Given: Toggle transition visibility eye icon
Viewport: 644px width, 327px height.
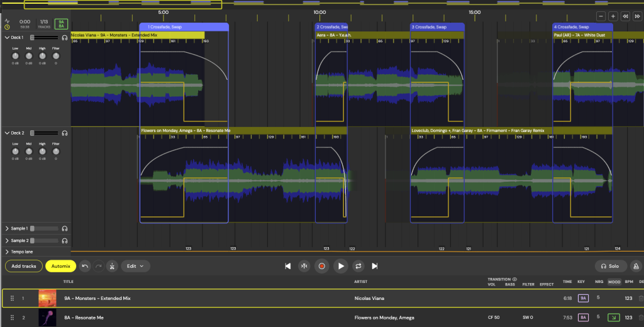Looking at the screenshot, I should (514, 279).
